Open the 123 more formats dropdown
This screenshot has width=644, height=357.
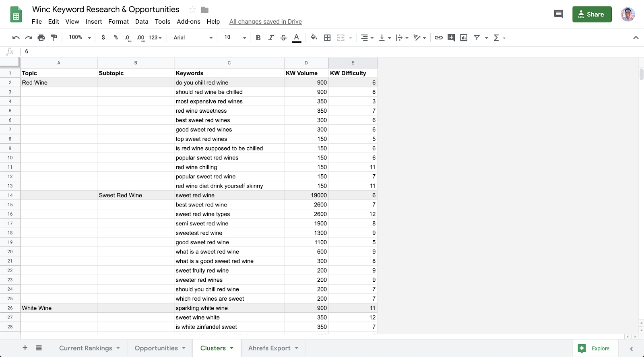pyautogui.click(x=155, y=37)
